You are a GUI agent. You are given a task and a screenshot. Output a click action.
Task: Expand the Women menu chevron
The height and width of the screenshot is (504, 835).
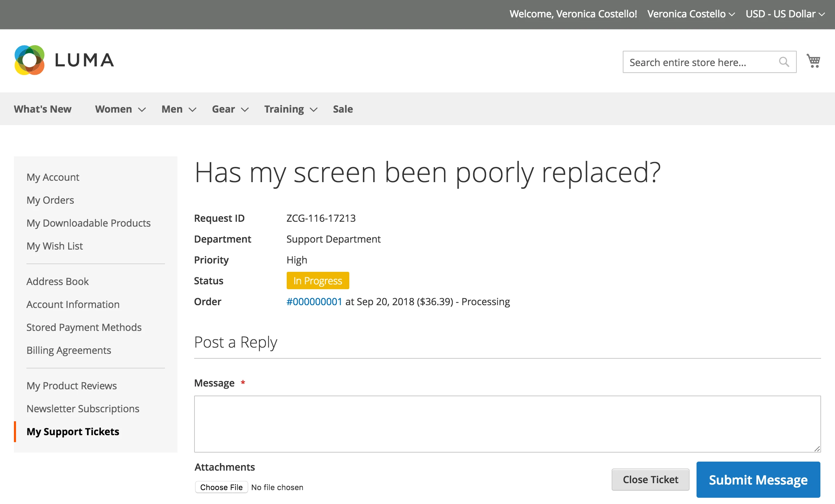coord(142,110)
